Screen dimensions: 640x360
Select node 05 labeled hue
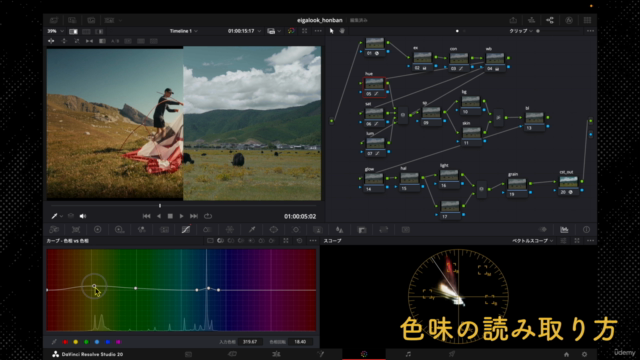[x=374, y=87]
